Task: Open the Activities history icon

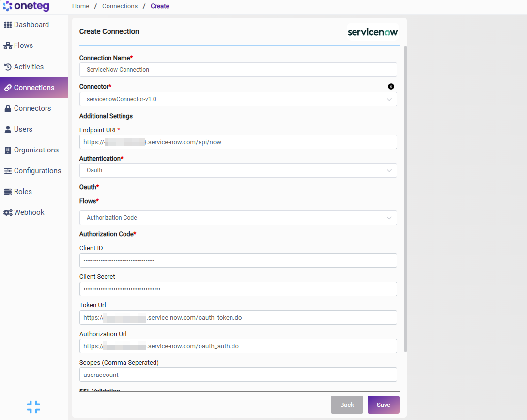Action: (8, 67)
